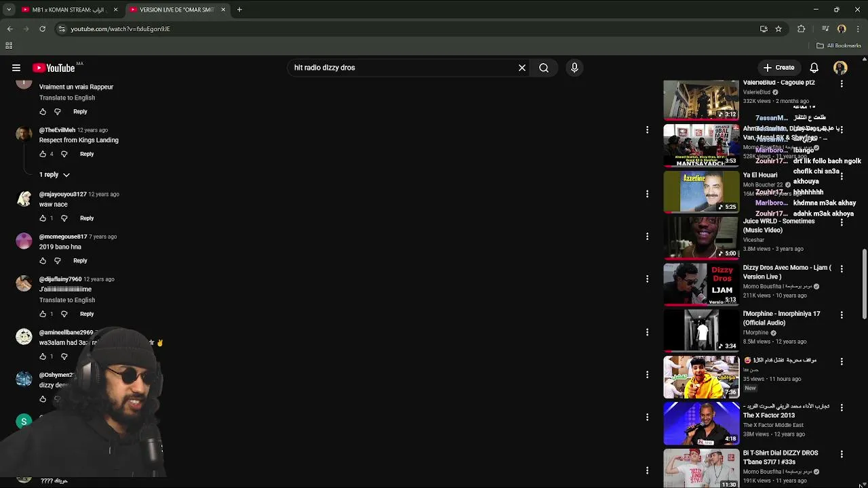Expand the 1 reply thread

coord(54,175)
